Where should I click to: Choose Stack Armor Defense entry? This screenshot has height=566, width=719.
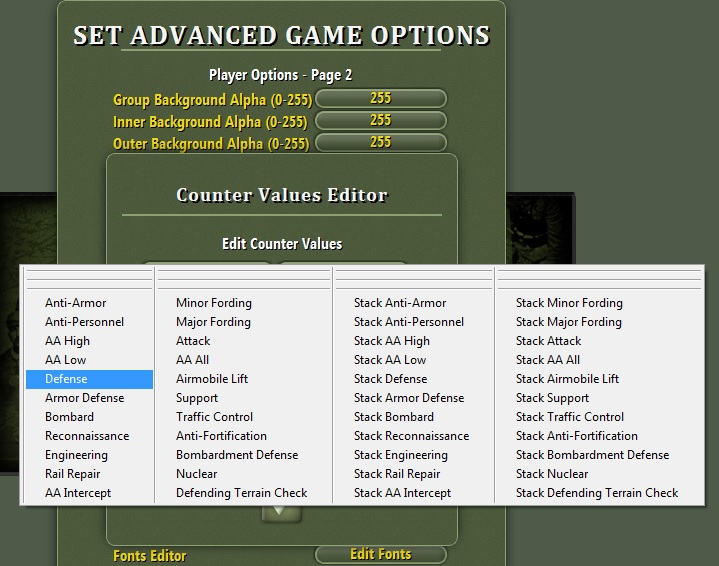click(x=414, y=398)
